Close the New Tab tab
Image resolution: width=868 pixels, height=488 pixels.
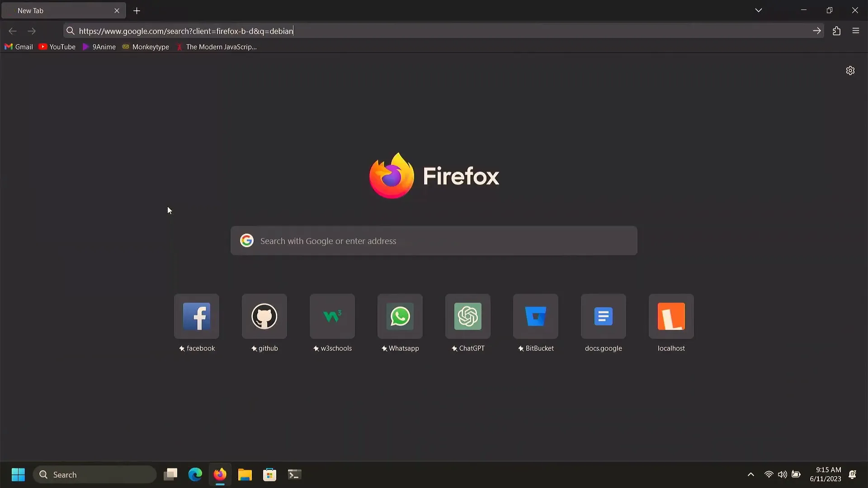coord(117,10)
